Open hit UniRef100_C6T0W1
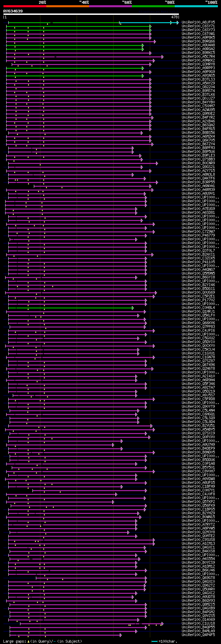 [198, 34]
